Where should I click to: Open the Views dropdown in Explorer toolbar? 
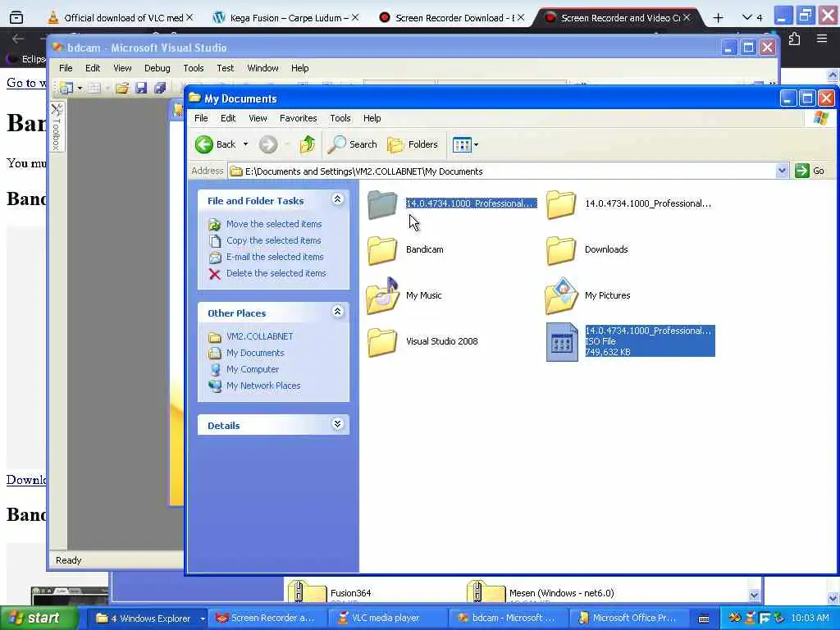(x=466, y=144)
